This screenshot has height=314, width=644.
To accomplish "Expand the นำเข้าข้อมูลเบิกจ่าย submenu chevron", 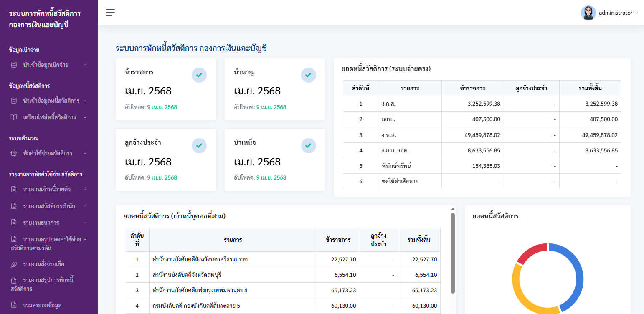I will [x=85, y=65].
